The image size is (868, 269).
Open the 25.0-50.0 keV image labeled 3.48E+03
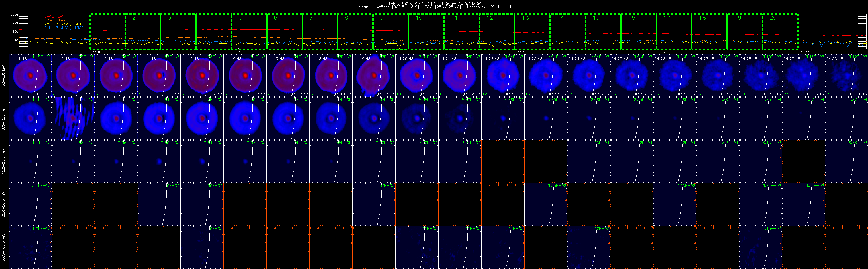coord(30,204)
